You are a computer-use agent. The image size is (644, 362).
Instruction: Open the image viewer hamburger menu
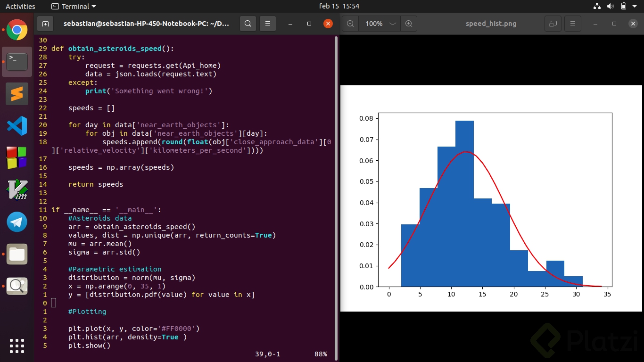click(573, 24)
